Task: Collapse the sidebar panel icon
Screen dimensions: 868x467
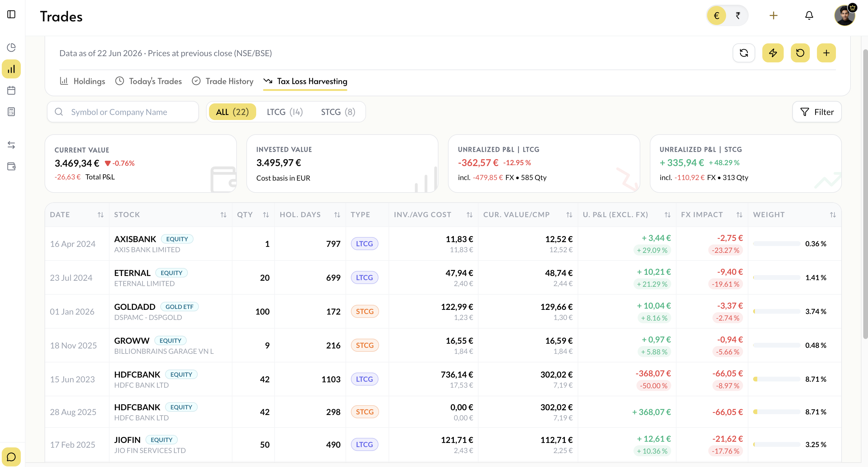Action: tap(12, 14)
